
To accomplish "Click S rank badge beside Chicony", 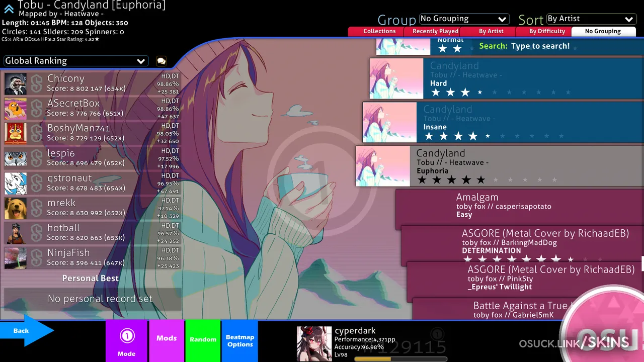I will pos(36,84).
